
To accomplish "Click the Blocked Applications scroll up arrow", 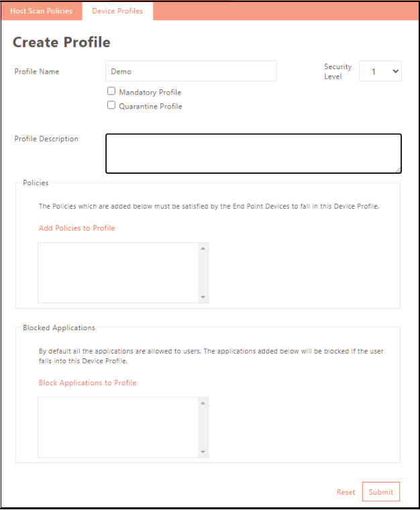I will (203, 403).
